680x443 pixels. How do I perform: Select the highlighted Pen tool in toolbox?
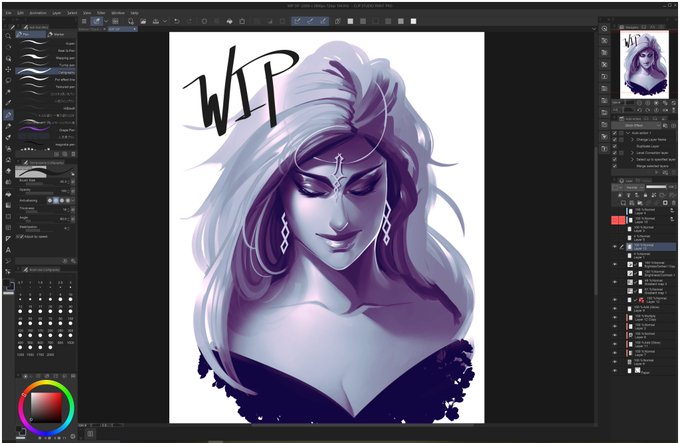tap(8, 115)
